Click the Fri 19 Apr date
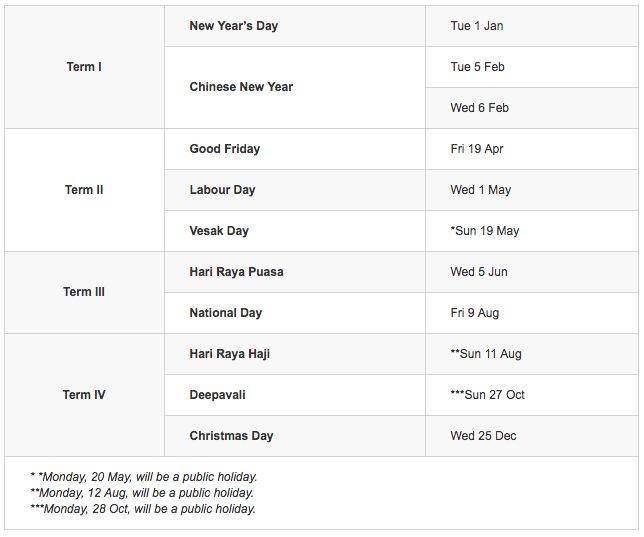Screen dimensions: 644x537 (x=476, y=149)
